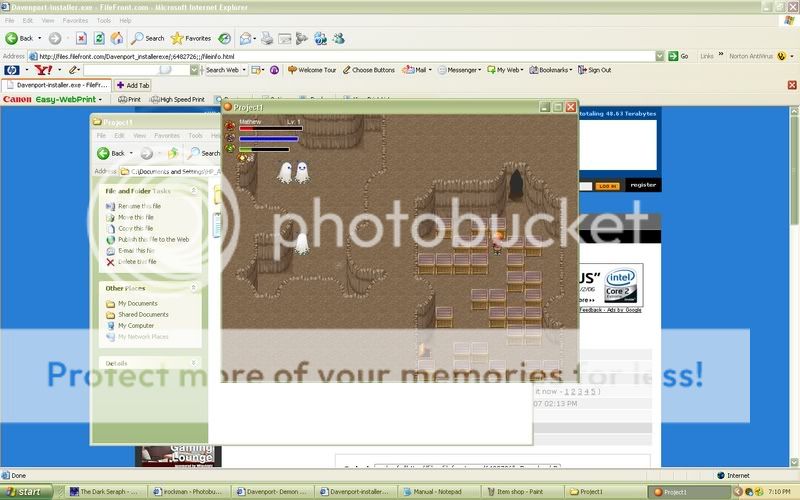Open My Documents link in Other Places
This screenshot has height=500, width=800.
pyautogui.click(x=137, y=303)
